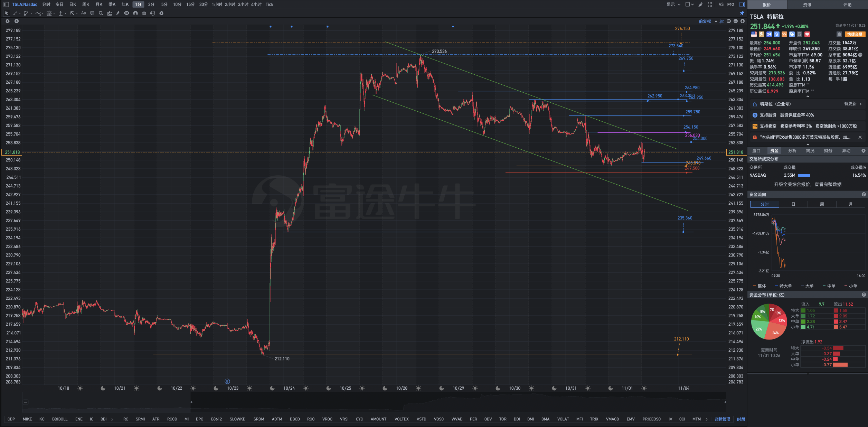Zoom in chart with plus icon

pyautogui.click(x=743, y=21)
